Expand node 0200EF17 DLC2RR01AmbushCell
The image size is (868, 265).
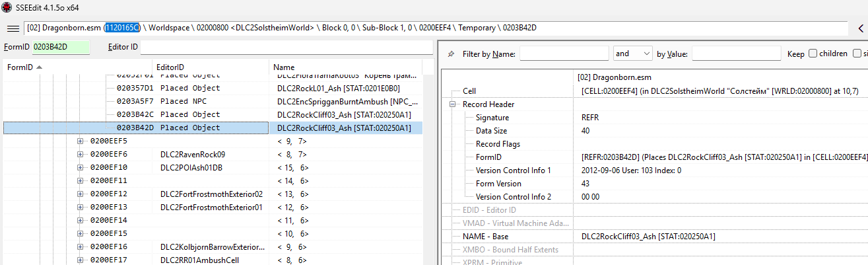pyautogui.click(x=81, y=260)
